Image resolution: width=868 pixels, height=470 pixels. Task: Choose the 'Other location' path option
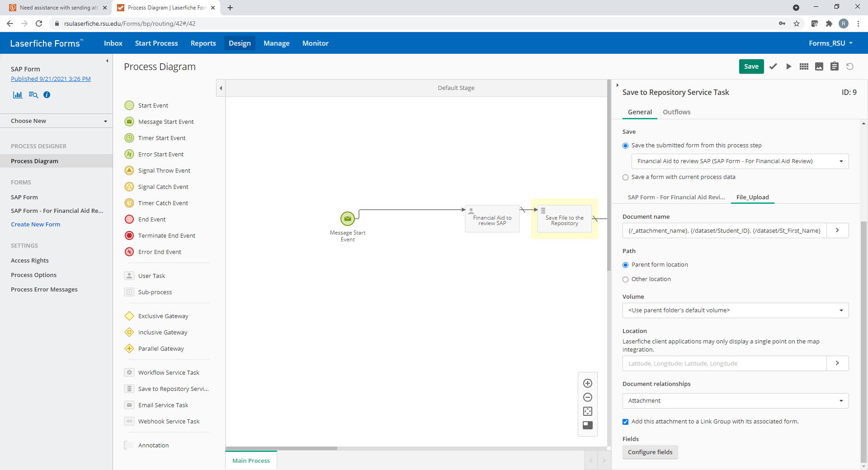coord(626,279)
